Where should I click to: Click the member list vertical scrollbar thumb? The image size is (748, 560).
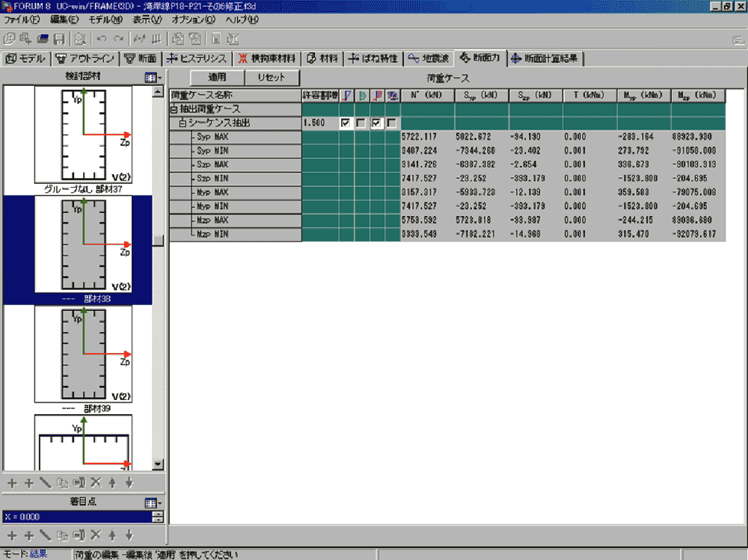157,241
